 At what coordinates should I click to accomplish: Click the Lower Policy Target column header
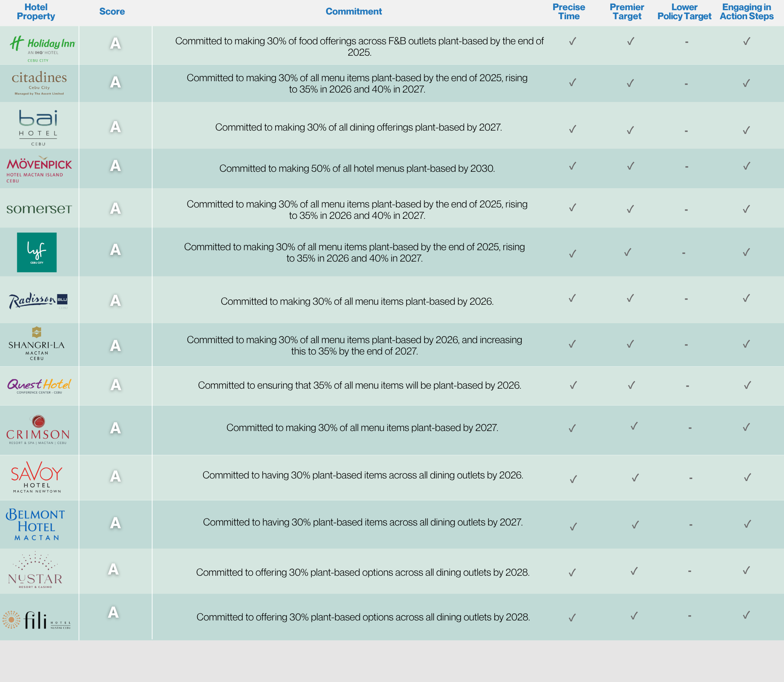(x=684, y=12)
